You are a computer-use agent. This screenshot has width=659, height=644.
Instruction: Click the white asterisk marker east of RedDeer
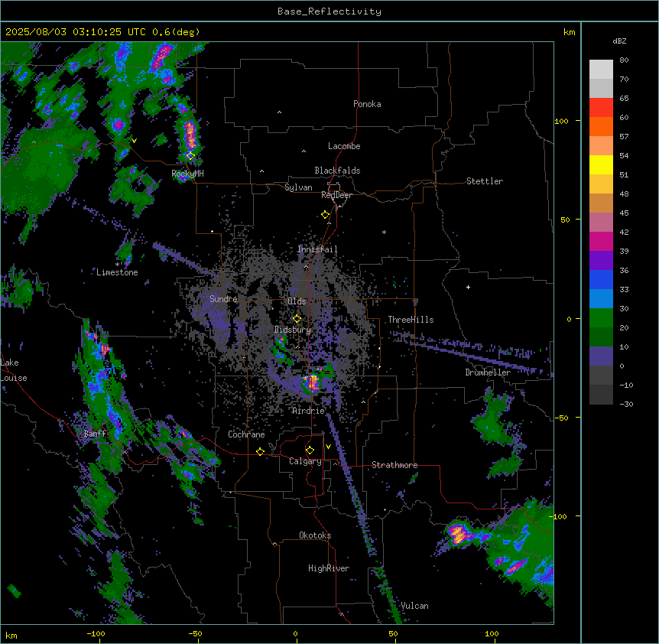tap(384, 232)
